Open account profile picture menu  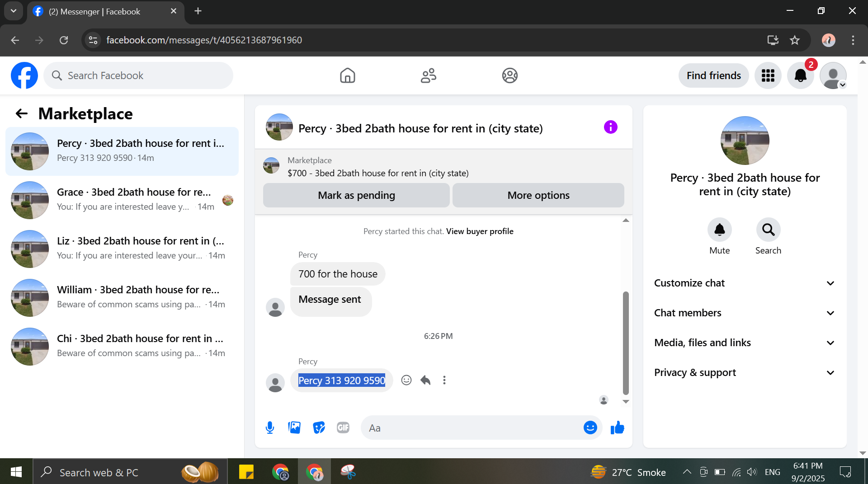click(x=833, y=75)
